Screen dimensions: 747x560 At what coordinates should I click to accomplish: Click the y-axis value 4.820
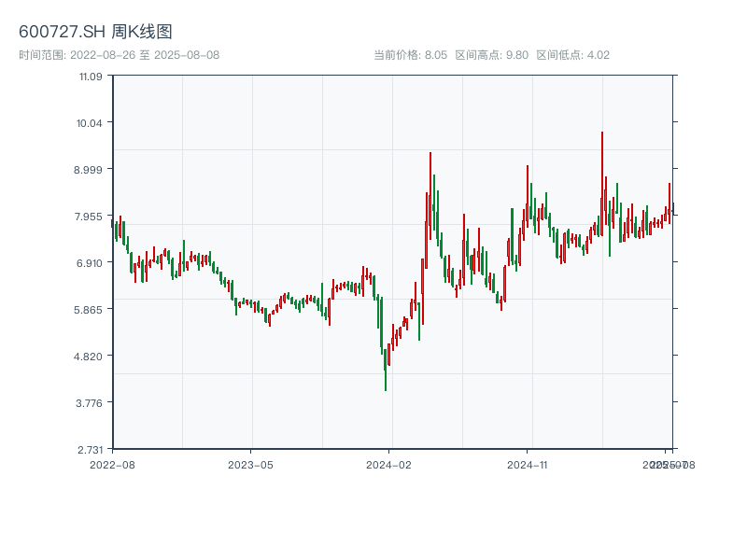point(88,357)
